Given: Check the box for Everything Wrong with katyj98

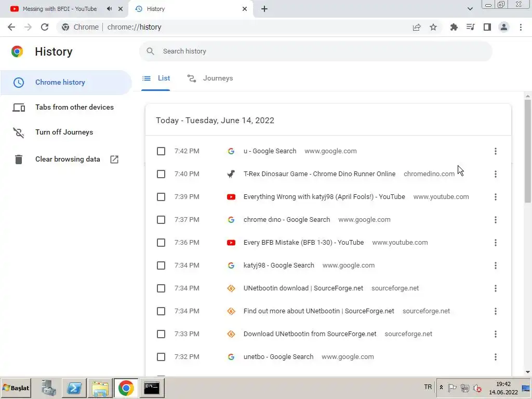Looking at the screenshot, I should click(x=161, y=197).
